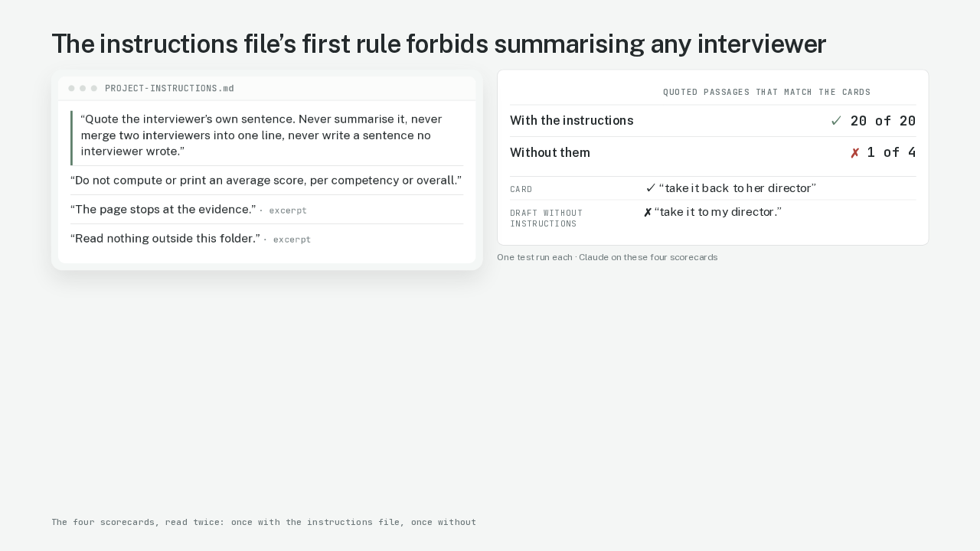Click the third window dot in the file header
This screenshot has width=980, height=551.
(94, 89)
